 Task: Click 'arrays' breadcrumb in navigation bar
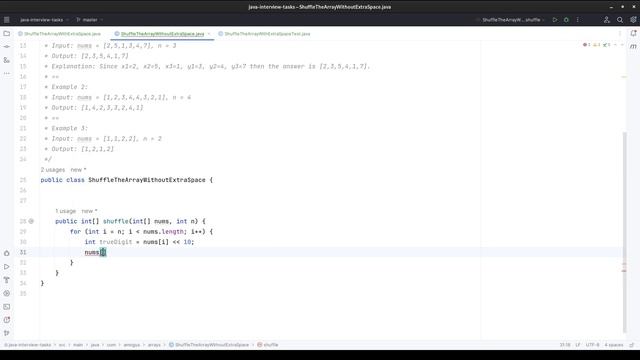point(154,345)
